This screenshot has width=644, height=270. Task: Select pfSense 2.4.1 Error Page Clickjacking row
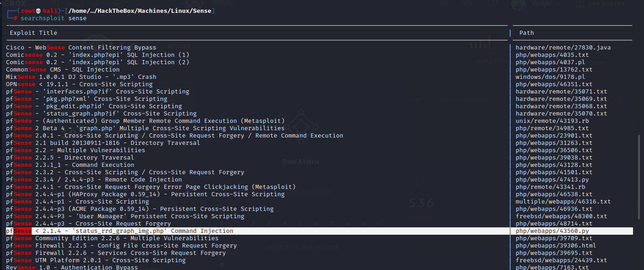pyautogui.click(x=151, y=187)
